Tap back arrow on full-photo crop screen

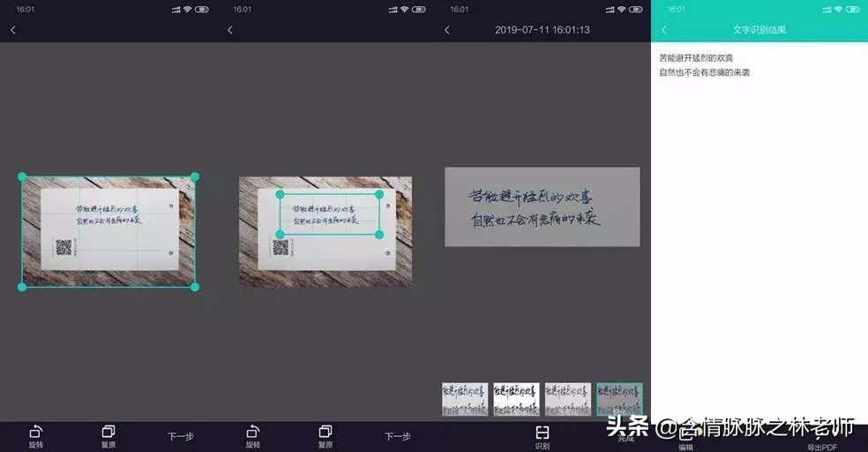13,30
